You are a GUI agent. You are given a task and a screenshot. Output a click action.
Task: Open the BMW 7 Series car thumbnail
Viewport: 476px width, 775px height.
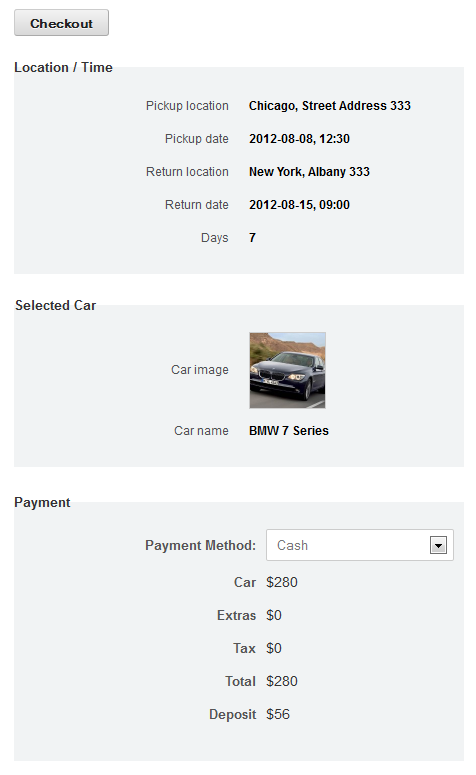[x=287, y=370]
